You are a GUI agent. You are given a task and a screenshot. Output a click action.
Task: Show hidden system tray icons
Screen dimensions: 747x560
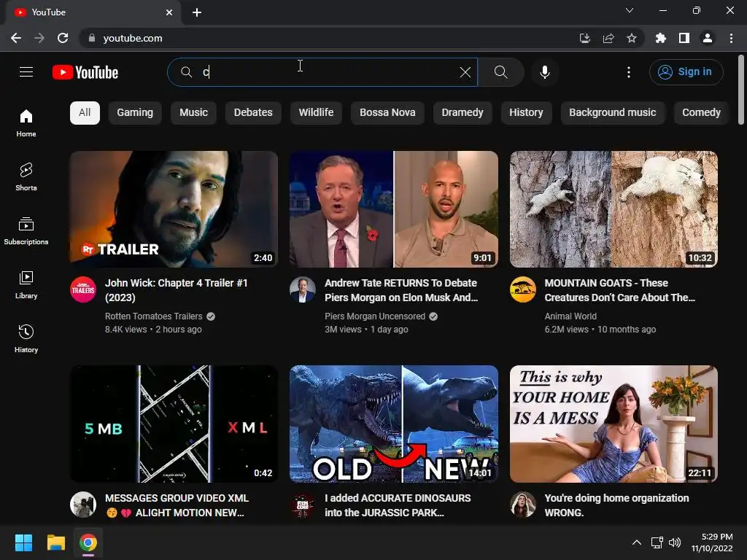pyautogui.click(x=636, y=542)
